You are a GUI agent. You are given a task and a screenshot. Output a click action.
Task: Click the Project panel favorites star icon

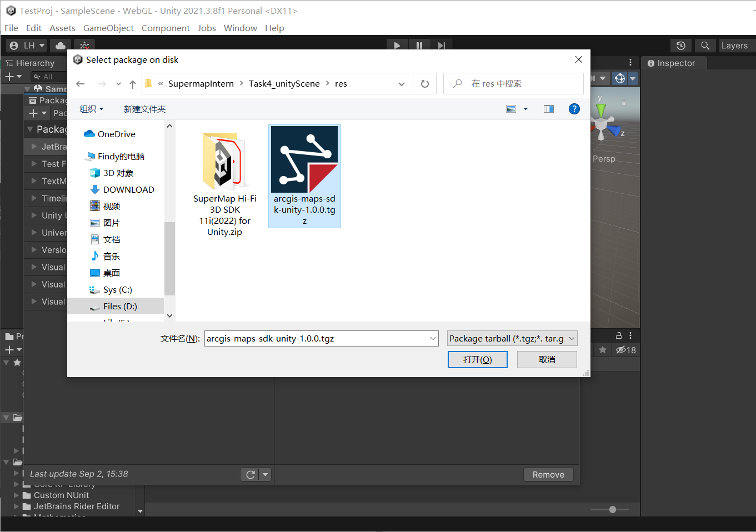[x=17, y=363]
